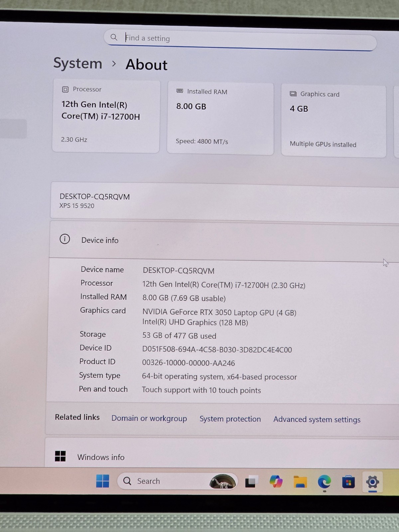Click the Processor chip icon on the card
Screen dimensions: 399x532
65,89
